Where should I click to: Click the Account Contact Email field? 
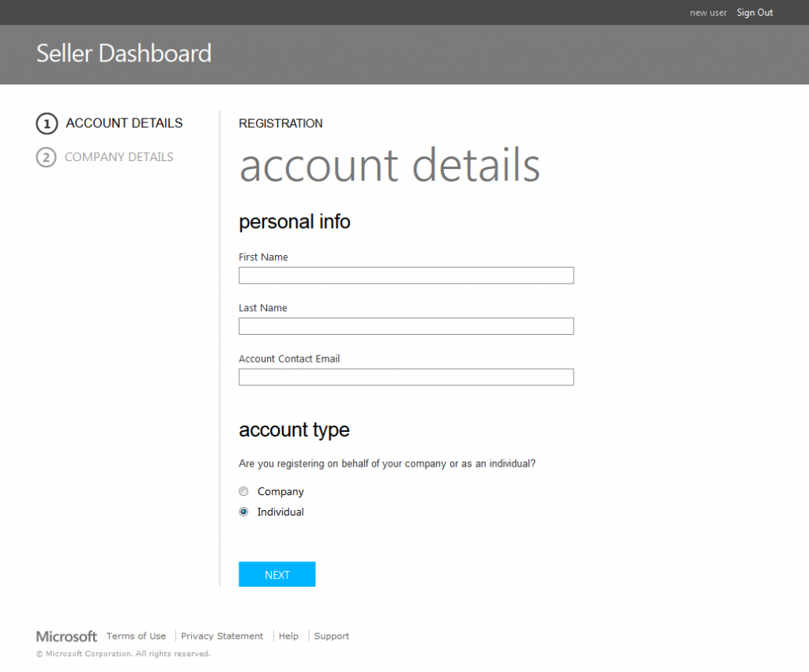[x=405, y=377]
